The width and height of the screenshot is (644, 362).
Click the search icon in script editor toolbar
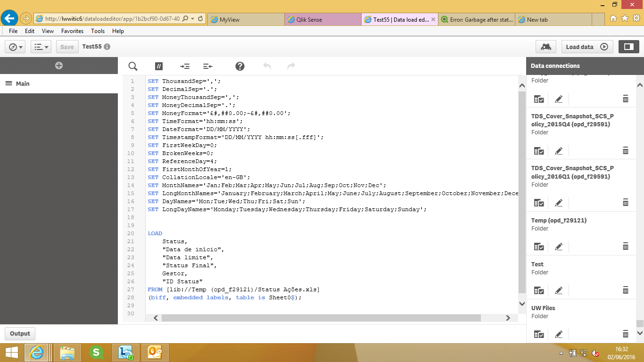[x=133, y=66]
